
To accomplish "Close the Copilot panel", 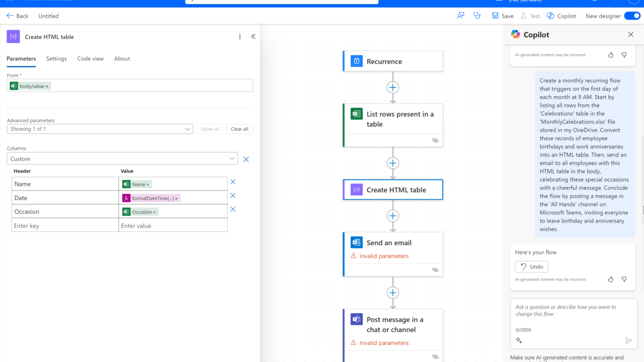I will (631, 35).
